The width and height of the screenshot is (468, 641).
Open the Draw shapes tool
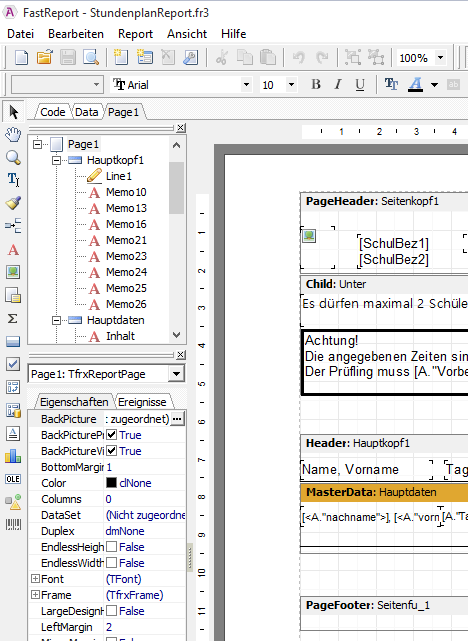(x=13, y=502)
